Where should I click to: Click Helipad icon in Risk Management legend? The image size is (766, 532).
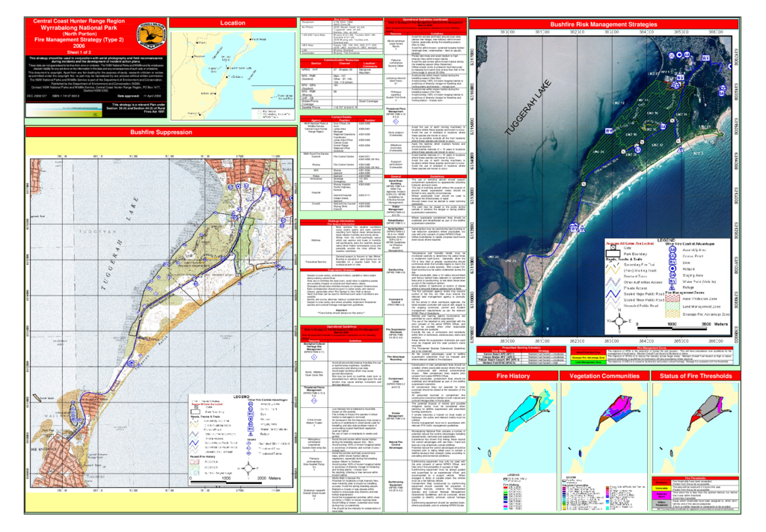coord(672,268)
